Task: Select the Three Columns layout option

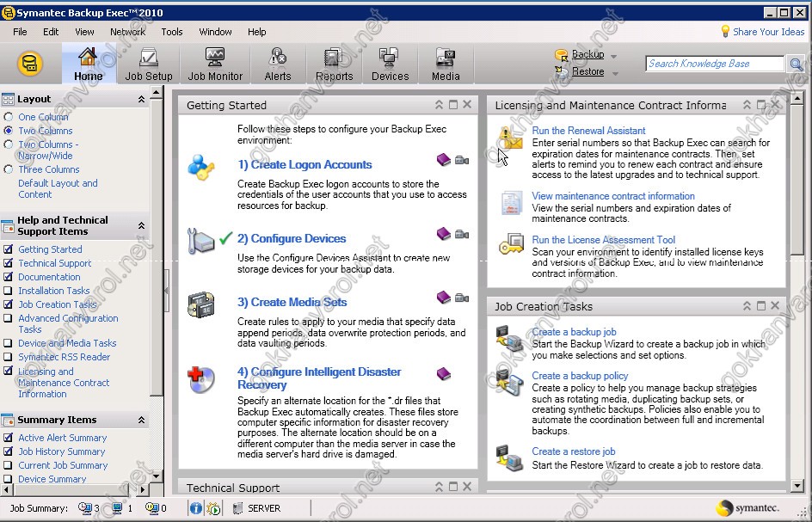Action: [x=9, y=169]
